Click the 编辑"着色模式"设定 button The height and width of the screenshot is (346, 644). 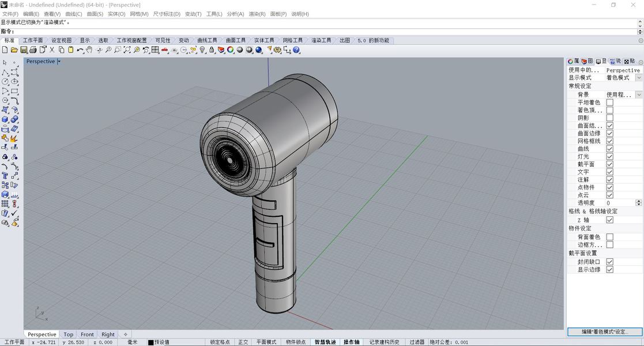point(605,332)
